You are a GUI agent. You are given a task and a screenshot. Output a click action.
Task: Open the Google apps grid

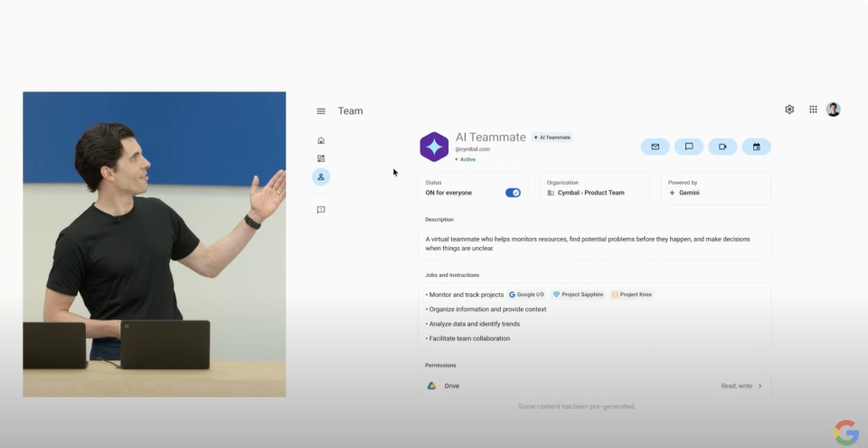(x=813, y=110)
